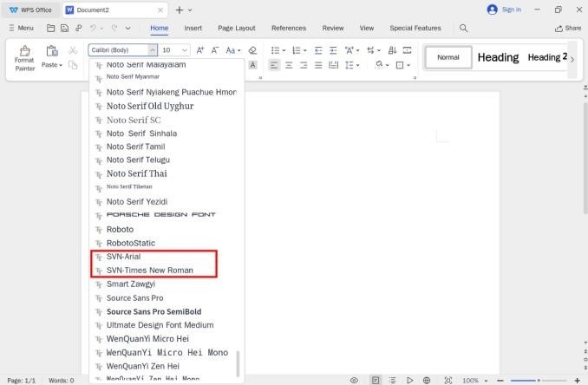This screenshot has width=588, height=385.
Task: Choose WenQuanYi Micro Hei Mono font
Action: [167, 353]
